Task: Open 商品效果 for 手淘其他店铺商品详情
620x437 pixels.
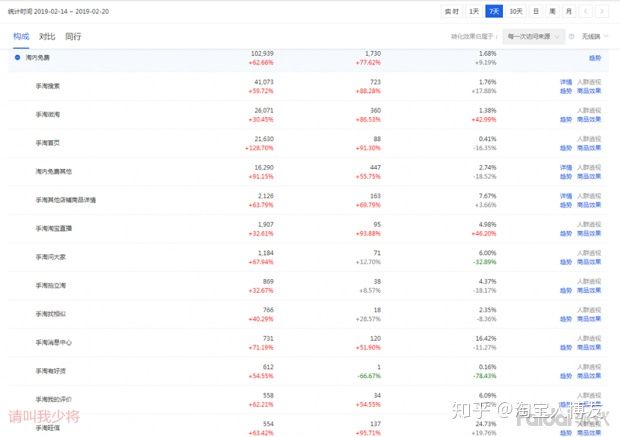Action: pos(589,205)
